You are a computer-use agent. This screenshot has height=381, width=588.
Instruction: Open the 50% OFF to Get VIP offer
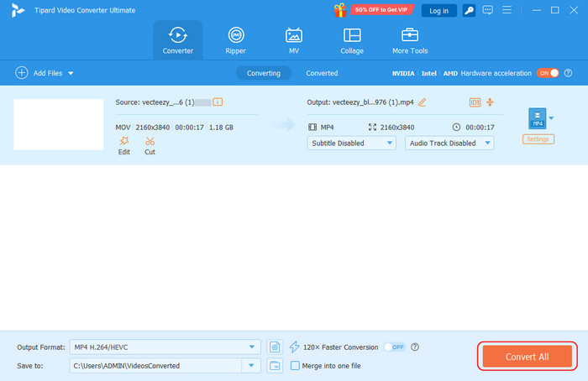click(381, 10)
